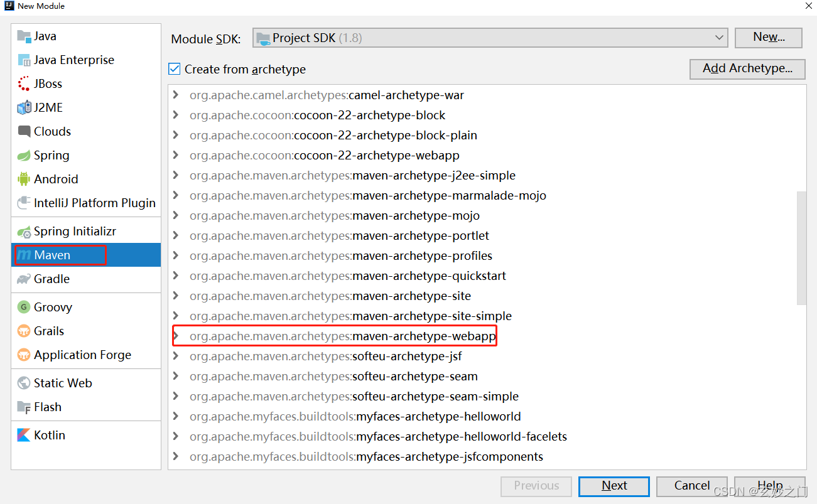The width and height of the screenshot is (817, 504).
Task: Choose the JBoss red dots icon
Action: 24,84
